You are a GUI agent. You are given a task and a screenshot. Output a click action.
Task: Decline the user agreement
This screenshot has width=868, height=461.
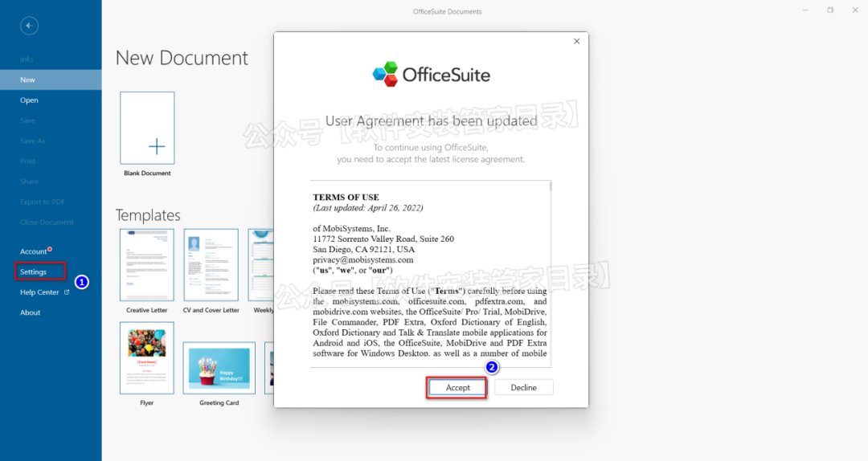pos(524,387)
